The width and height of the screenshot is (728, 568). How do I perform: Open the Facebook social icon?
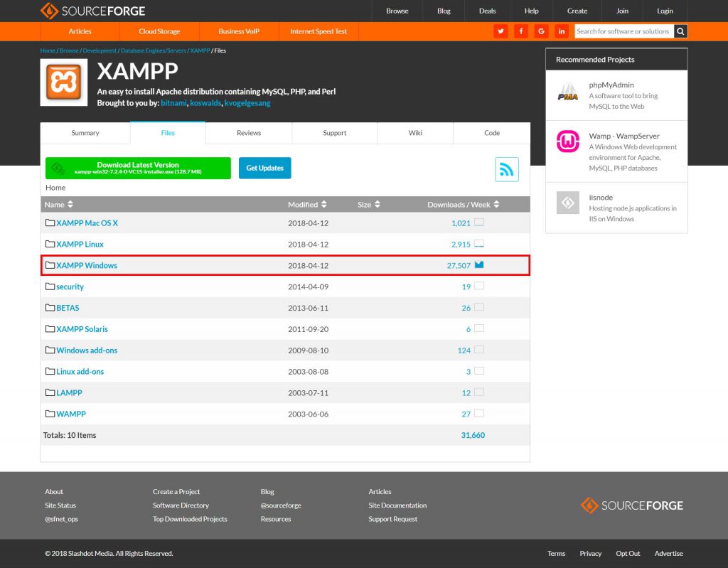(521, 31)
